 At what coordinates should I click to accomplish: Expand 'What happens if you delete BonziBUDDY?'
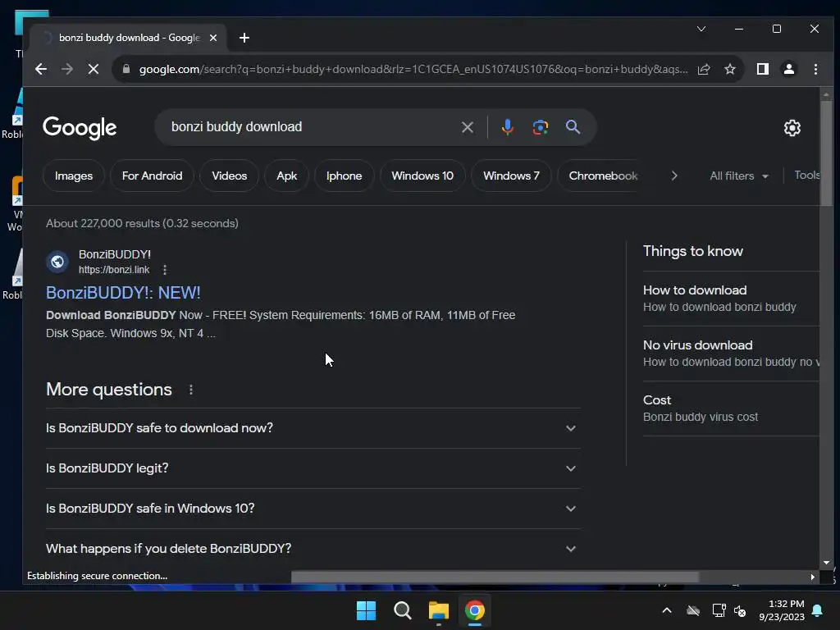(313, 549)
